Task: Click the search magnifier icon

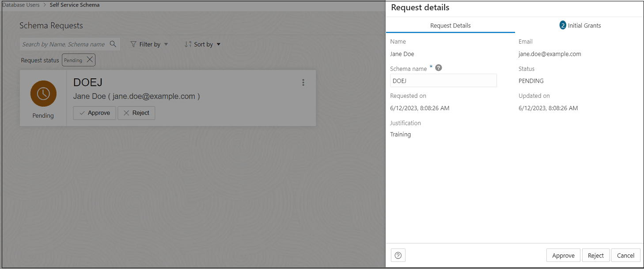Action: 114,44
